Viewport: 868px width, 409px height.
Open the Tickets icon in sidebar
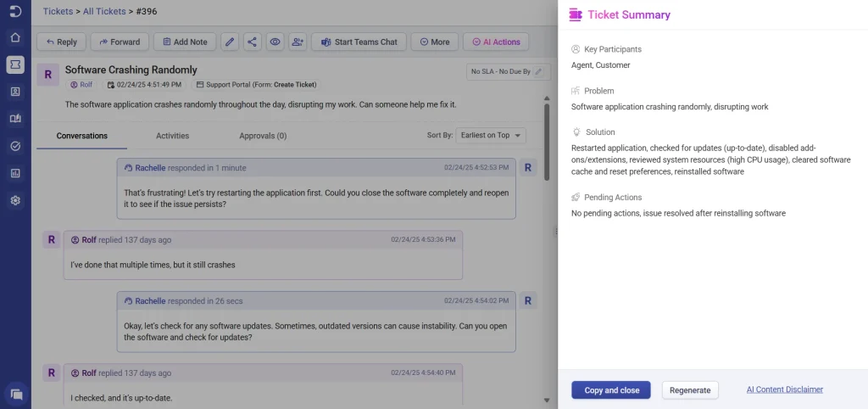tap(15, 64)
